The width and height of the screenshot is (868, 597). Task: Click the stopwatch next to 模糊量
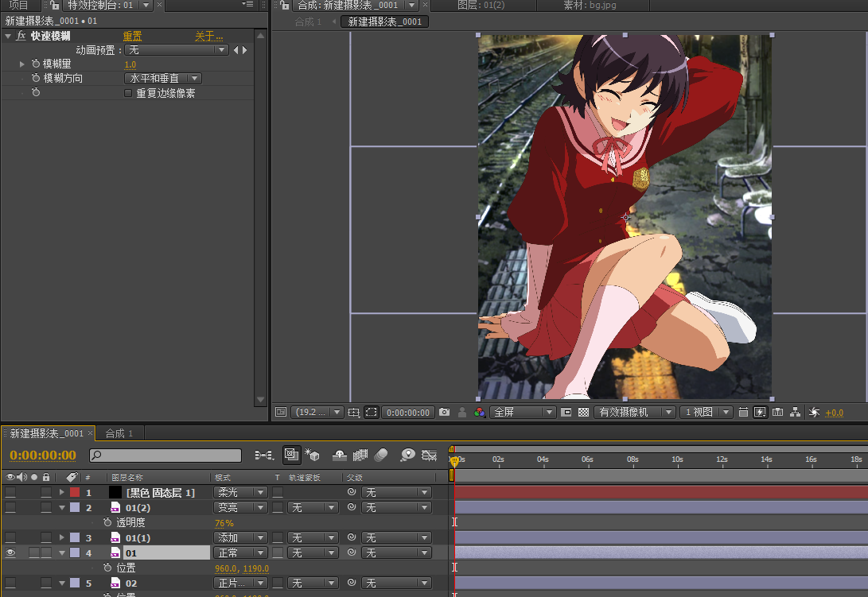click(36, 64)
